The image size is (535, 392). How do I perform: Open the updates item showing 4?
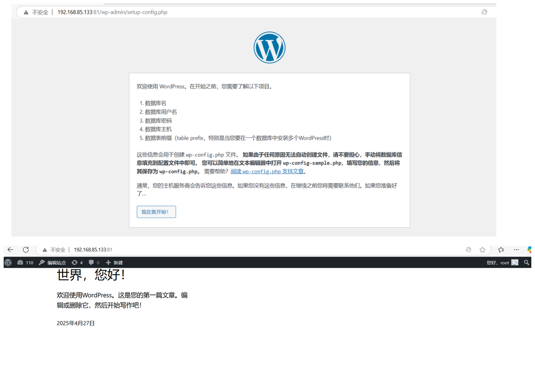tap(77, 263)
